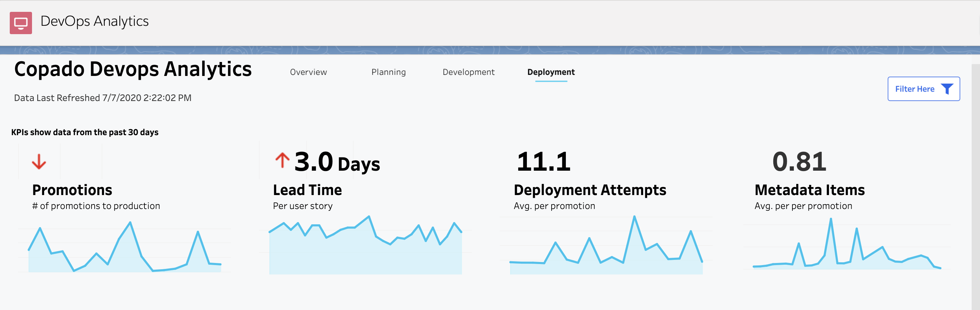Click the DevOps Analytics app icon
Viewport: 980px width, 310px height.
coord(21,23)
